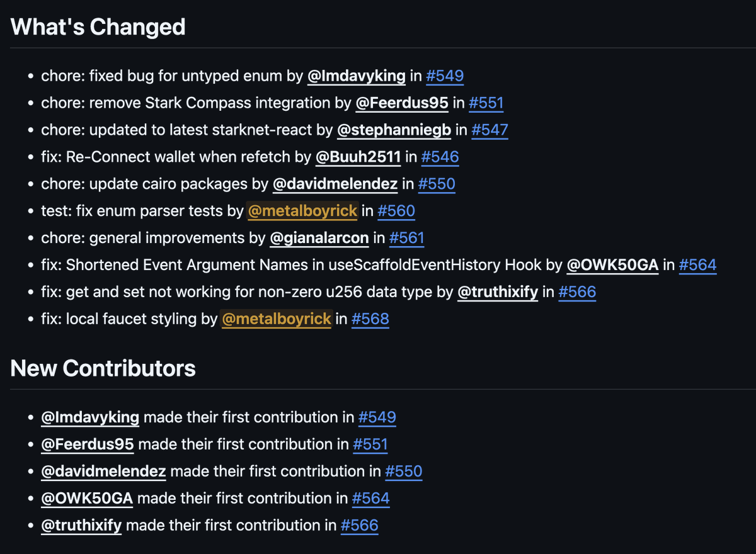This screenshot has width=756, height=554.
Task: Open @davidmelendez profile under New Contributors
Action: tap(103, 472)
